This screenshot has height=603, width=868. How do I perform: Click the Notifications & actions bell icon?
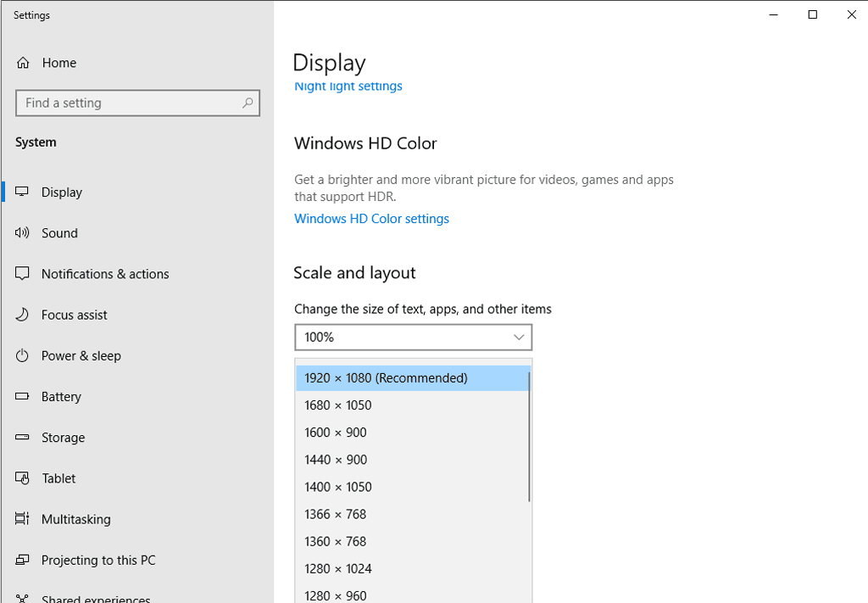click(22, 273)
